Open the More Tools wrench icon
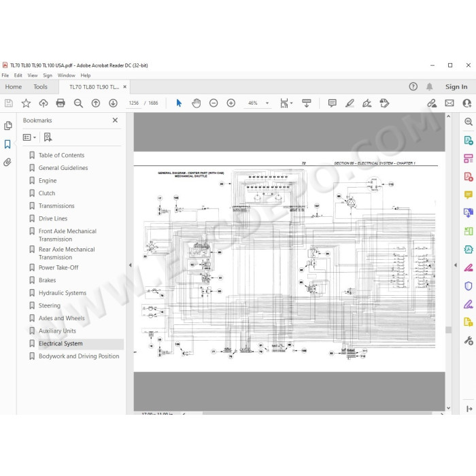The height and width of the screenshot is (476, 476). 468,341
